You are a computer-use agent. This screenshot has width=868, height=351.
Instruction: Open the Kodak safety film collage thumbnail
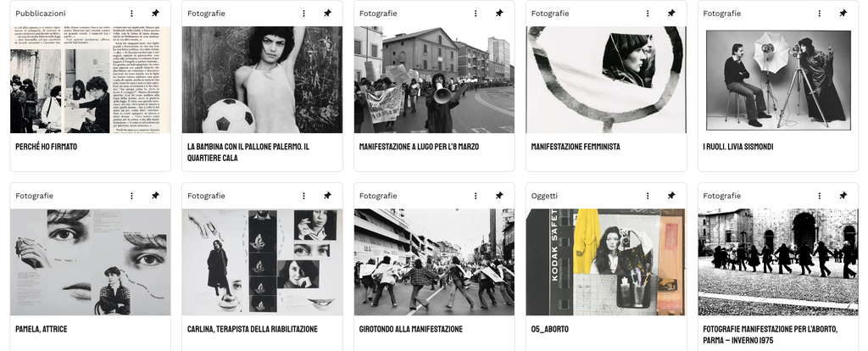point(606,262)
